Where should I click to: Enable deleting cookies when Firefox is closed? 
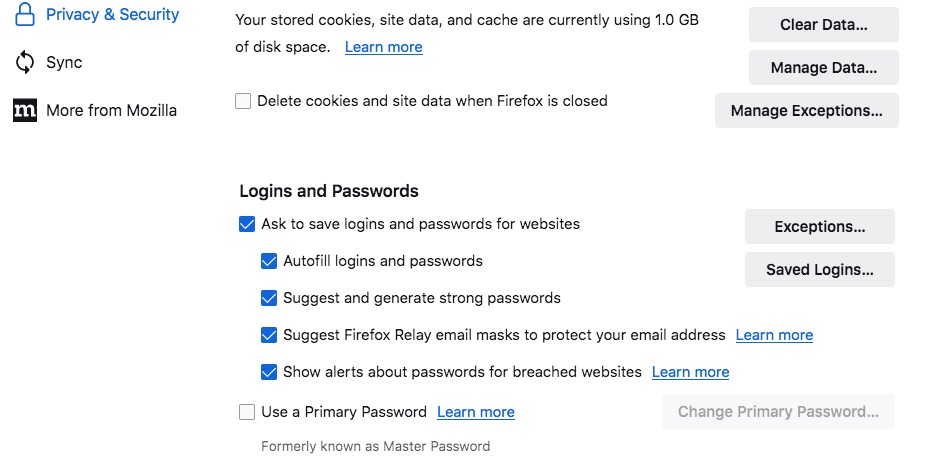click(243, 101)
